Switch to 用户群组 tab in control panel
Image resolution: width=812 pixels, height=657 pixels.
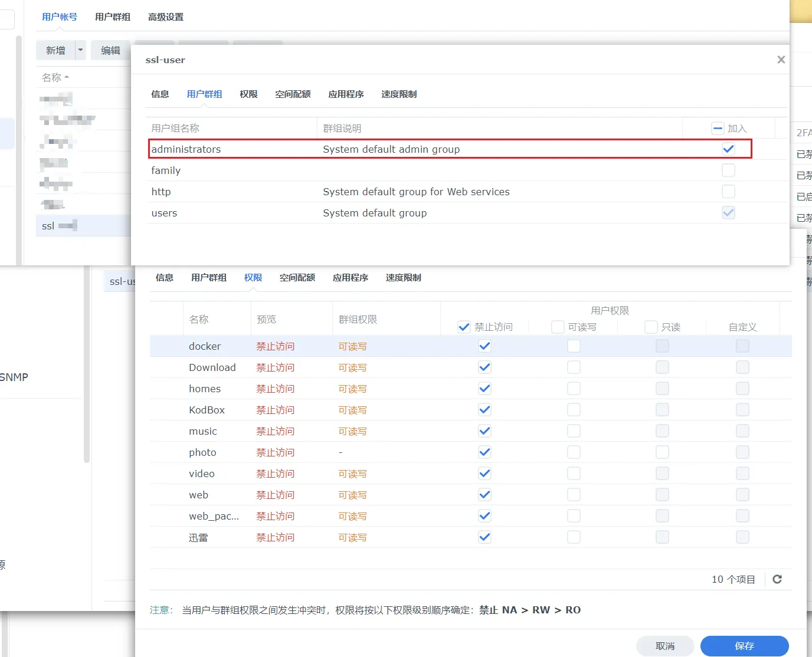113,17
